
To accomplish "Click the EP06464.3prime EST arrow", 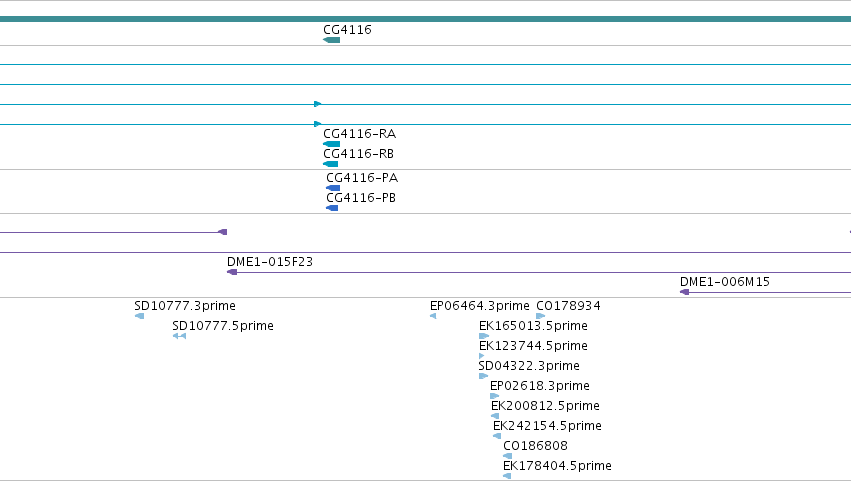I will [x=433, y=316].
